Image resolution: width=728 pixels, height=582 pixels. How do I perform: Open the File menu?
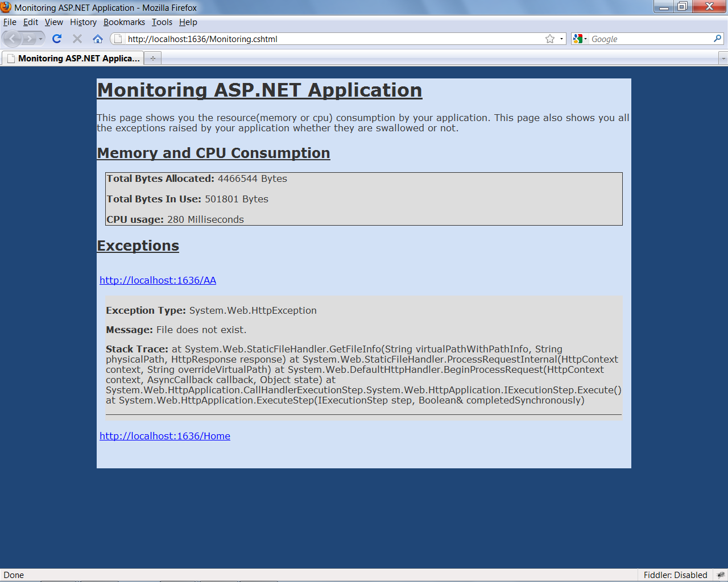click(x=10, y=22)
